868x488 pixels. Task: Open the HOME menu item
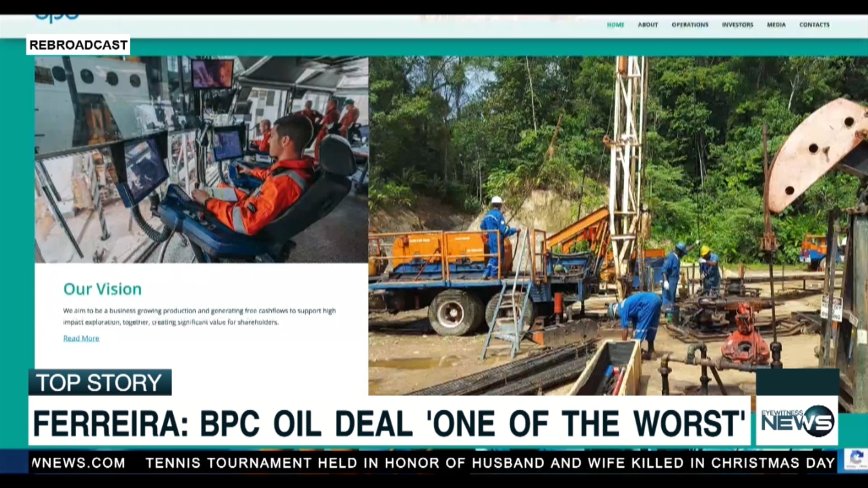click(615, 25)
